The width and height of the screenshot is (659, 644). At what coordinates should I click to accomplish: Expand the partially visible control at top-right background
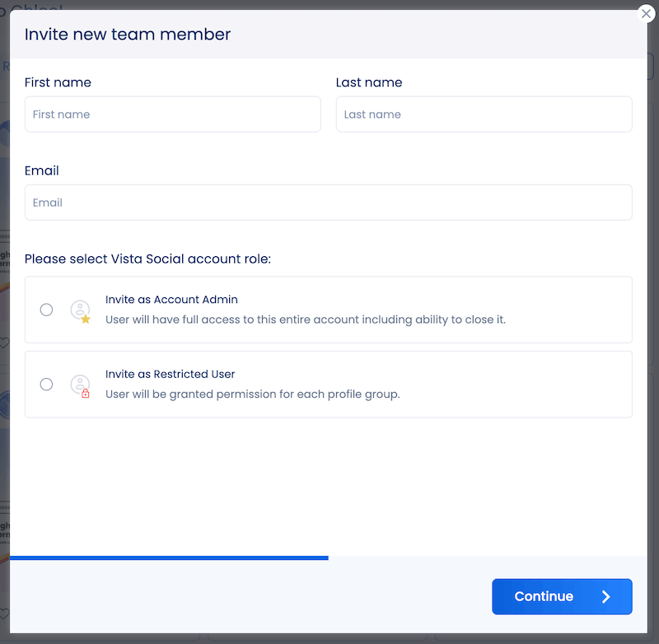point(651,67)
